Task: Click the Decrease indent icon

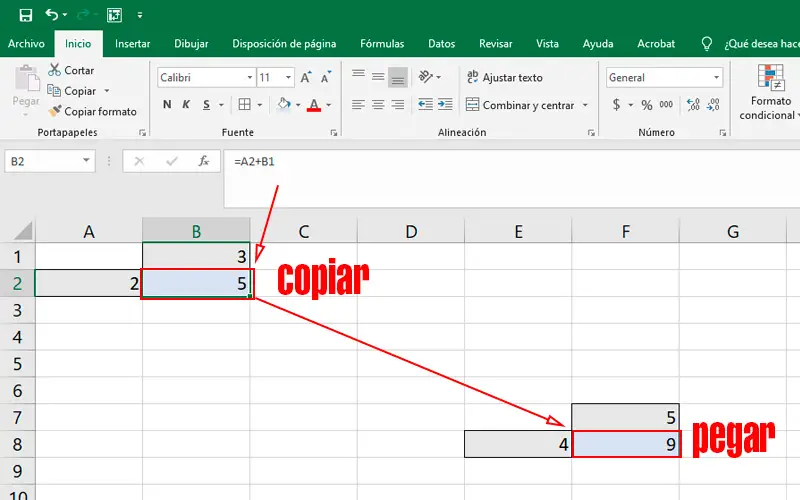Action: pyautogui.click(x=426, y=105)
